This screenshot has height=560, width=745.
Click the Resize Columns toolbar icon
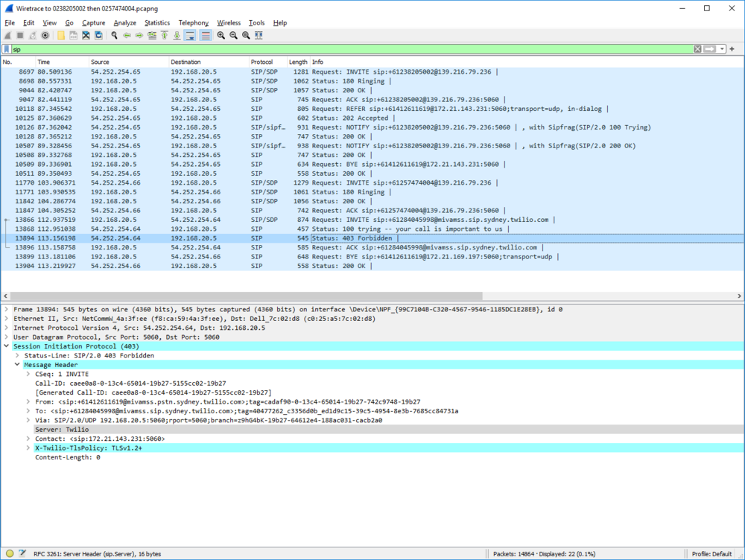tap(258, 35)
